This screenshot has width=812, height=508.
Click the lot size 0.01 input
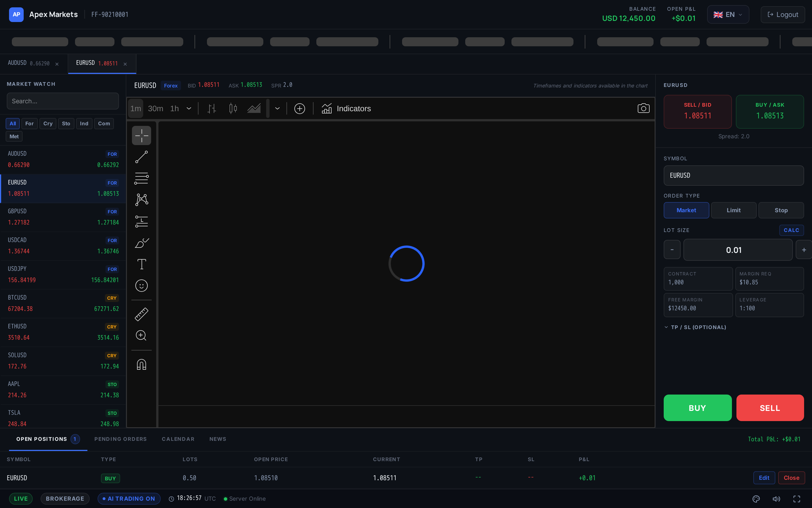point(738,250)
